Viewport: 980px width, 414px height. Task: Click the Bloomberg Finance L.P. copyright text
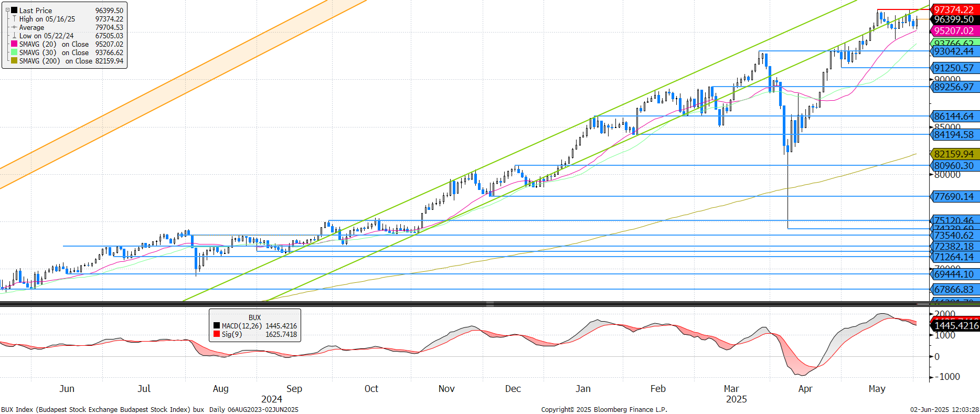pos(604,410)
